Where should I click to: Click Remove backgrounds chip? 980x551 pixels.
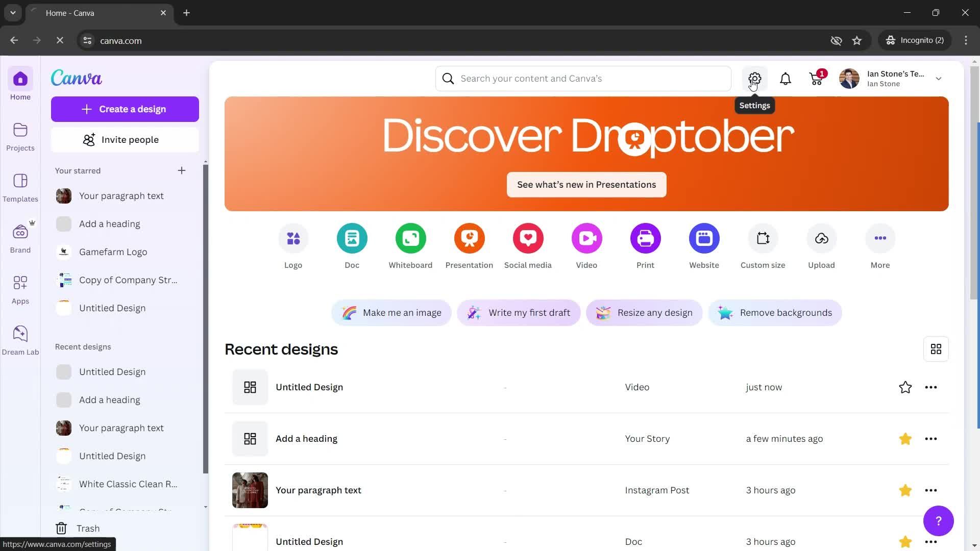click(775, 313)
